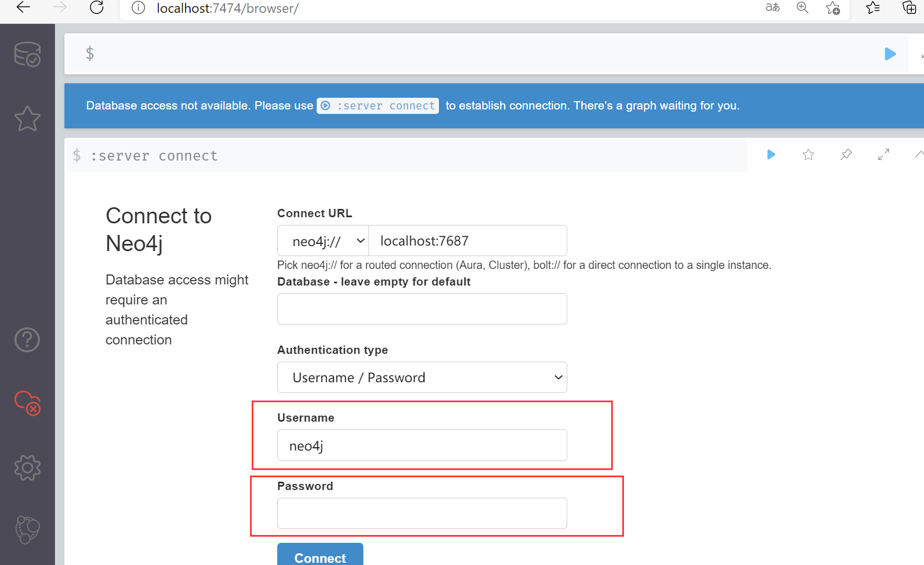924x565 pixels.
Task: Click the Password input field
Action: pyautogui.click(x=422, y=513)
